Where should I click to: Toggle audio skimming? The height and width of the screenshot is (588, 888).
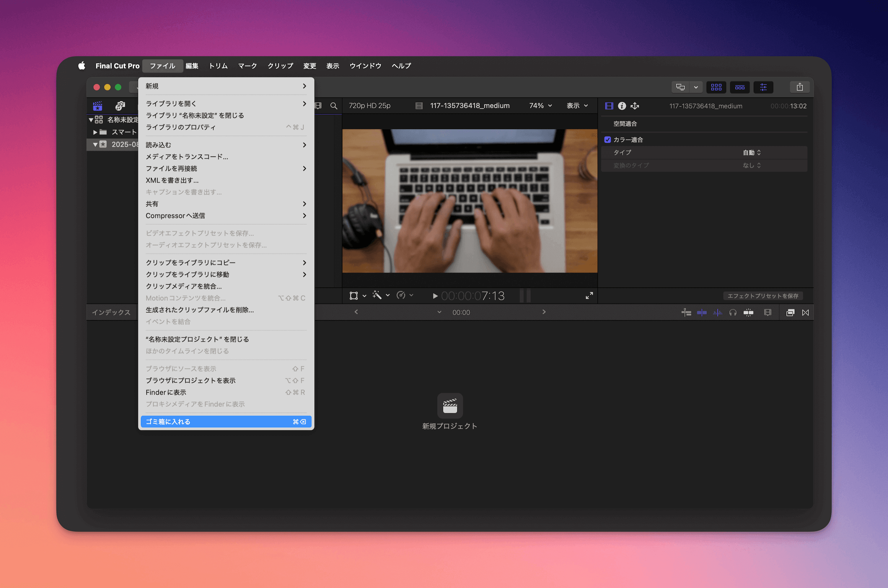pyautogui.click(x=717, y=313)
